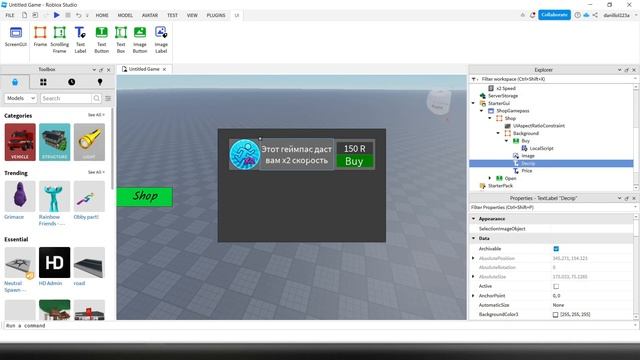Switch to the TEST ribbon tab
This screenshot has height=360, width=640.
coord(172,15)
